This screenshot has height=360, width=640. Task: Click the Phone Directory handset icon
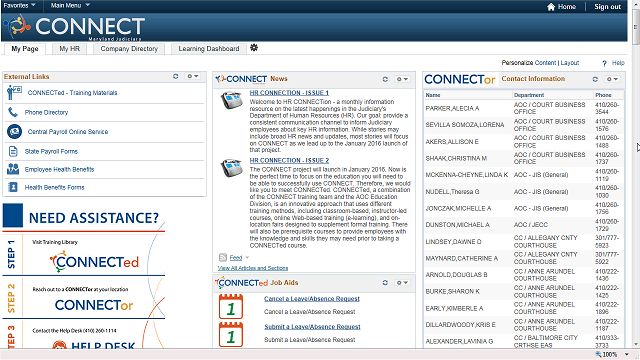13,112
